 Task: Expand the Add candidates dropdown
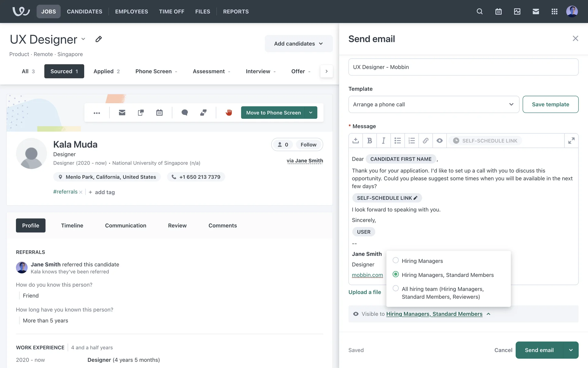[x=298, y=44]
